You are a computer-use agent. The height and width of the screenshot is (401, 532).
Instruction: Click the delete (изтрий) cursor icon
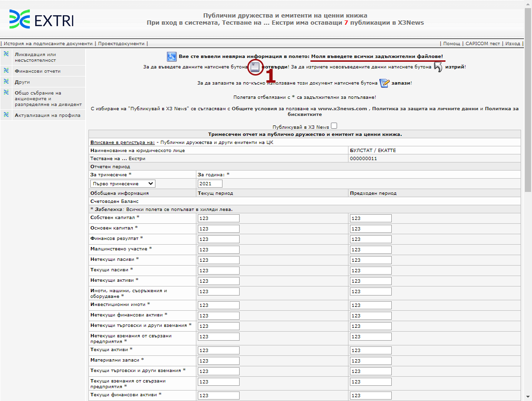[438, 67]
